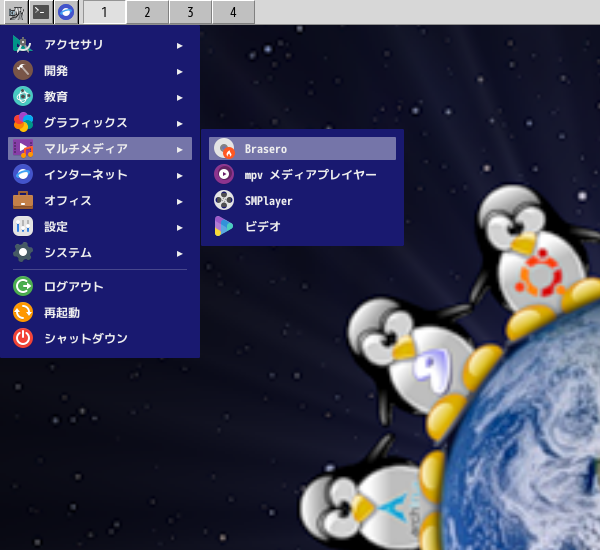600x550 pixels.
Task: Click the 教育 atom icon
Action: coord(23,96)
